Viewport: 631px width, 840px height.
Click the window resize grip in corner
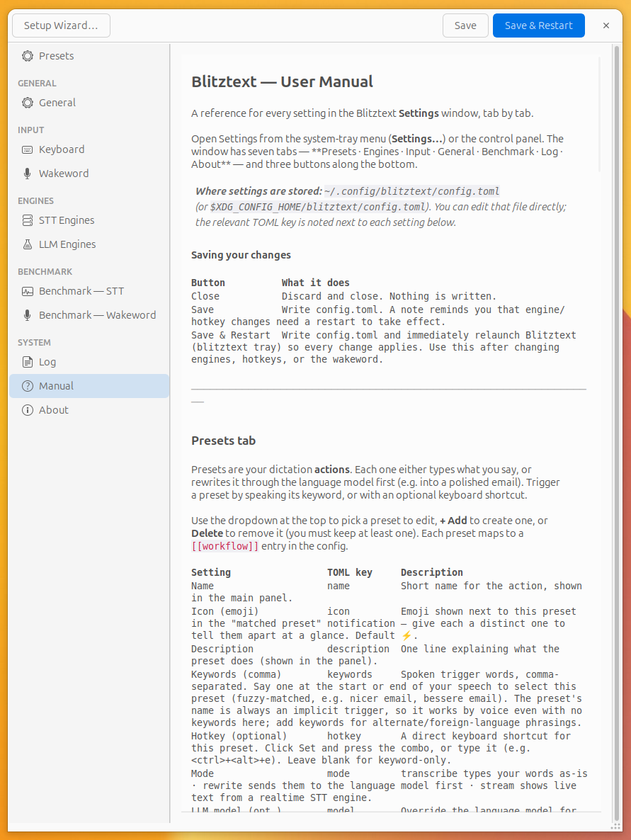[616, 827]
